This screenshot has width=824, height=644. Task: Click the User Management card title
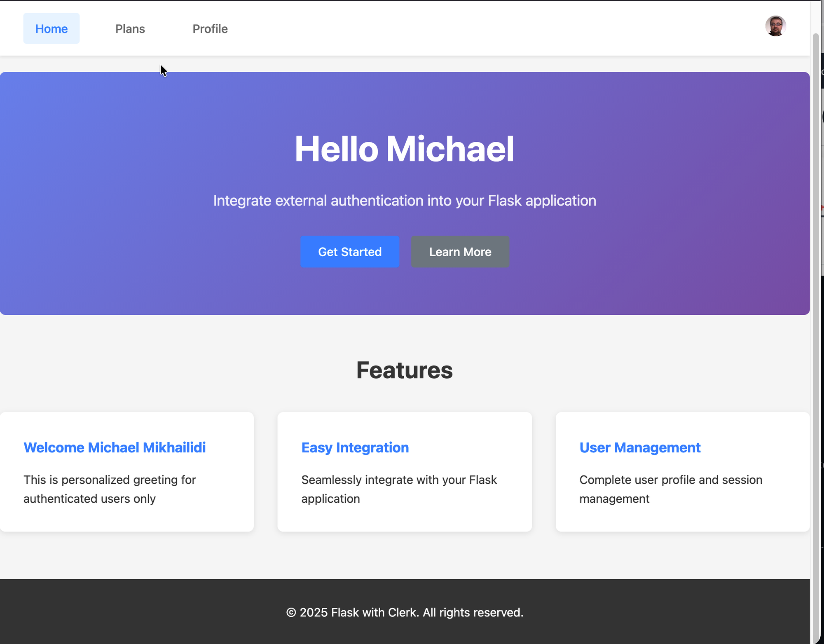(639, 447)
